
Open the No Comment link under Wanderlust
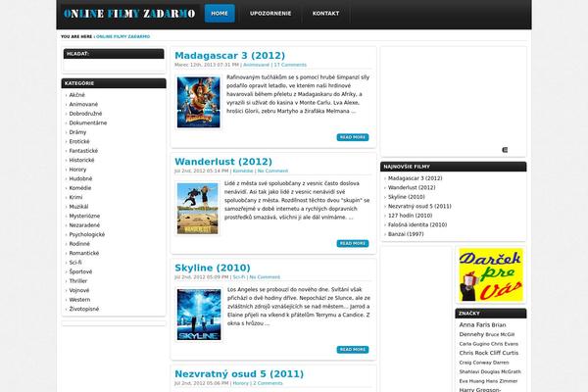pyautogui.click(x=272, y=171)
